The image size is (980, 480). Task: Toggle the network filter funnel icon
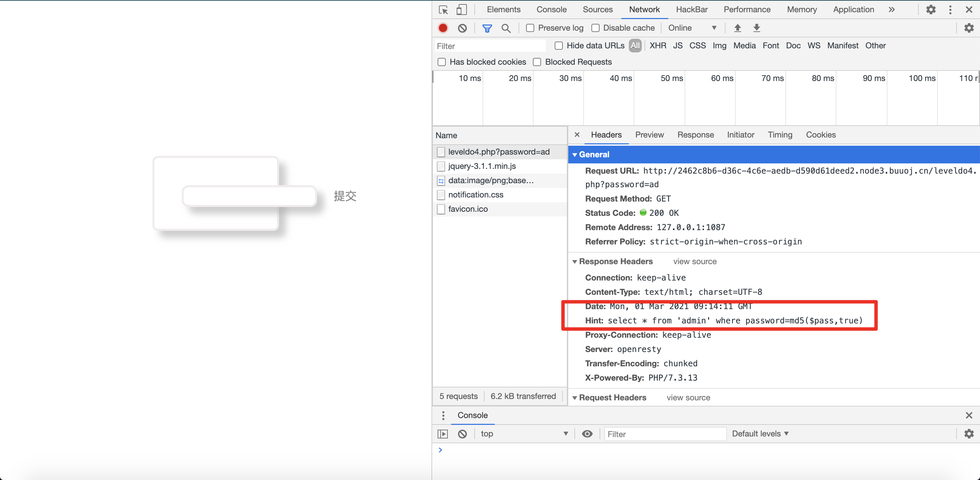(x=487, y=28)
